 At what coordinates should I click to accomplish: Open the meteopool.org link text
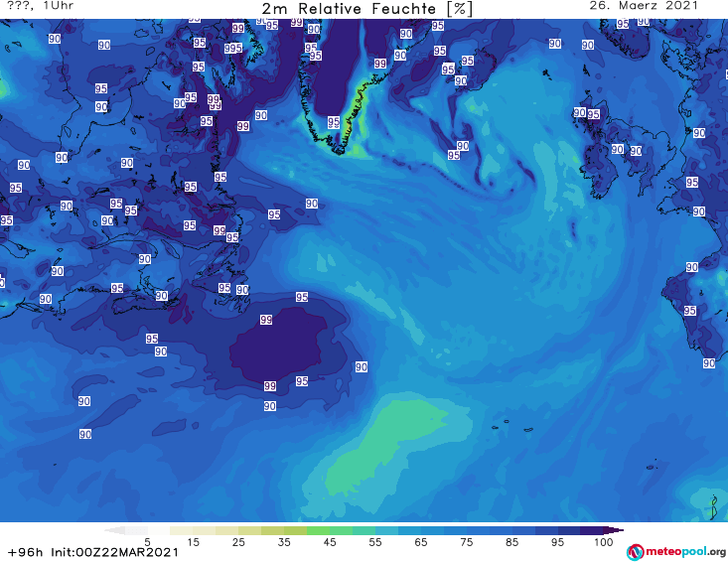point(685,552)
